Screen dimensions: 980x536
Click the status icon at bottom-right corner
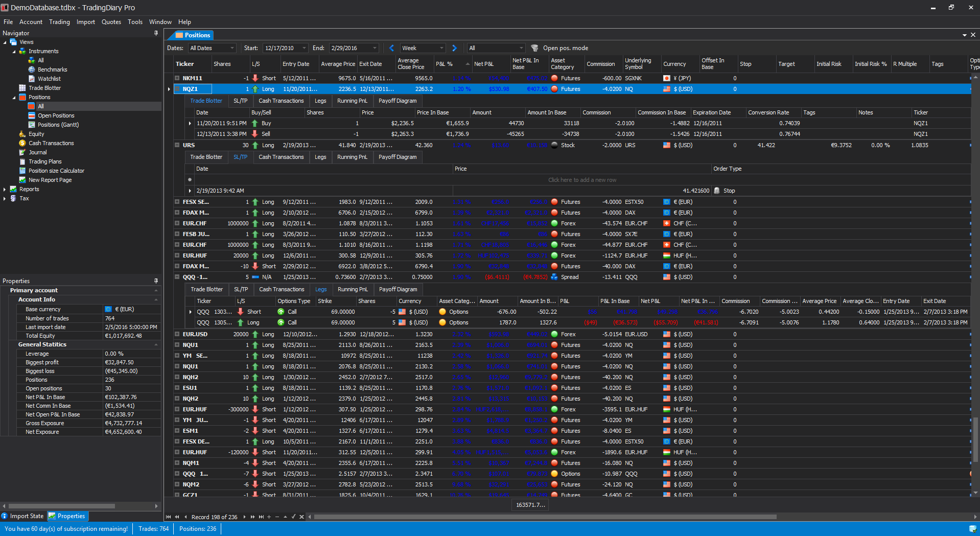point(973,529)
